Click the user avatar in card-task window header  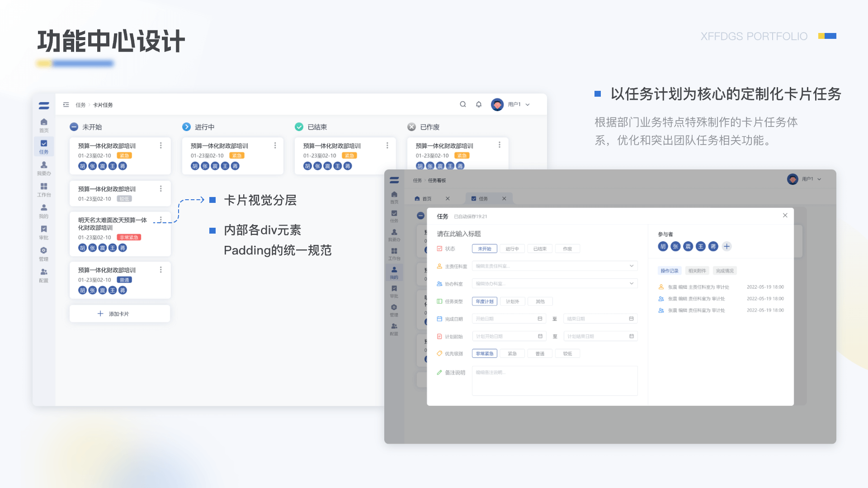pos(497,104)
